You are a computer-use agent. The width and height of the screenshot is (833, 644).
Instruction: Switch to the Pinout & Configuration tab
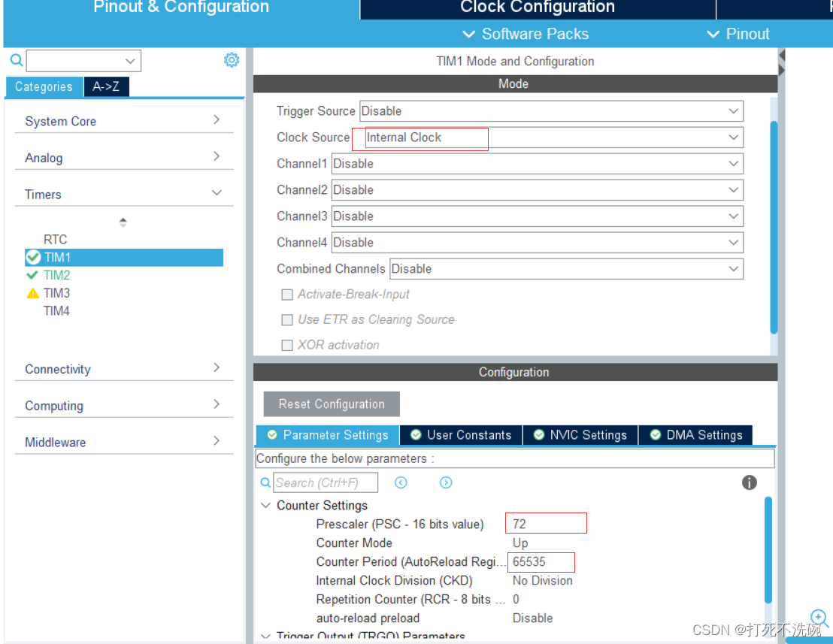pos(181,8)
